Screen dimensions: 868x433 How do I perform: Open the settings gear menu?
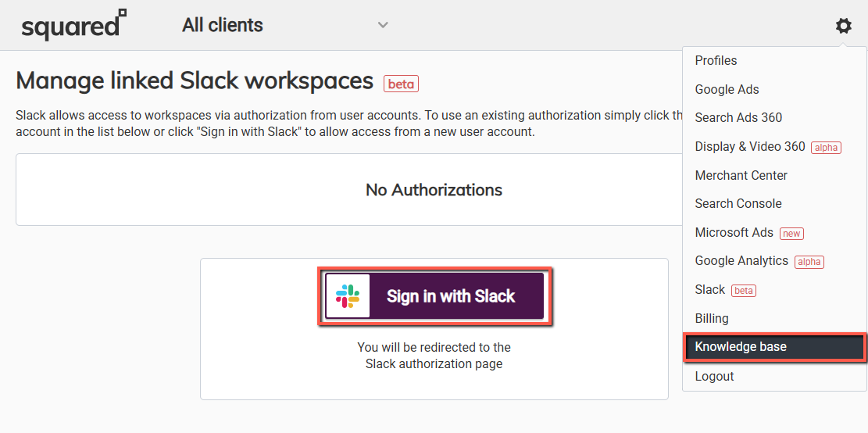coord(843,26)
